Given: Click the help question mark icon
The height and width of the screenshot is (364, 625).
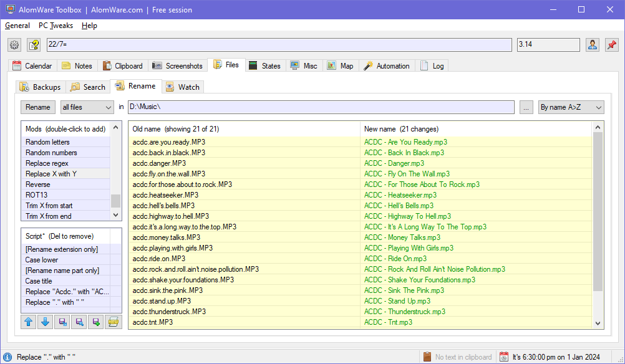Looking at the screenshot, I should [x=34, y=45].
